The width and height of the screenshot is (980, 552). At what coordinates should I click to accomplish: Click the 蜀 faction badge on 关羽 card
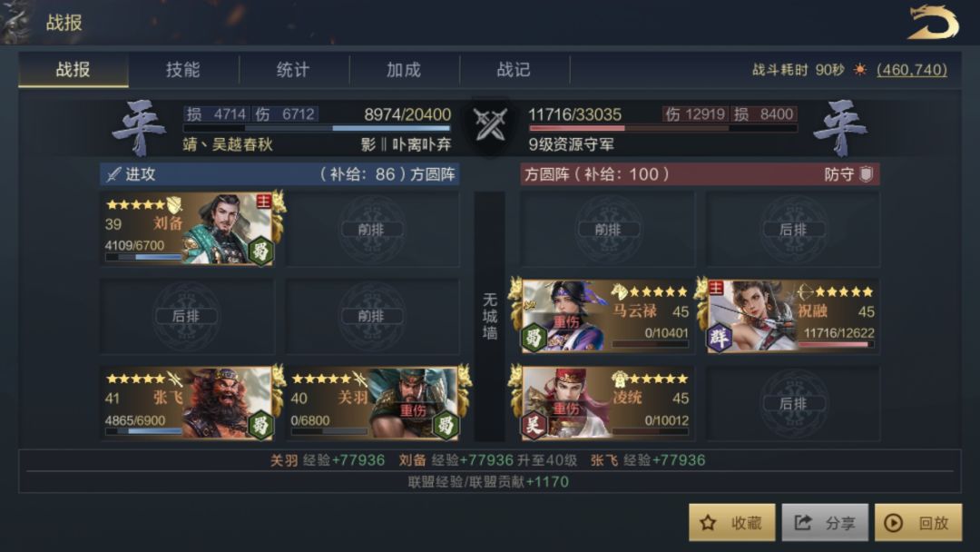pyautogui.click(x=446, y=425)
